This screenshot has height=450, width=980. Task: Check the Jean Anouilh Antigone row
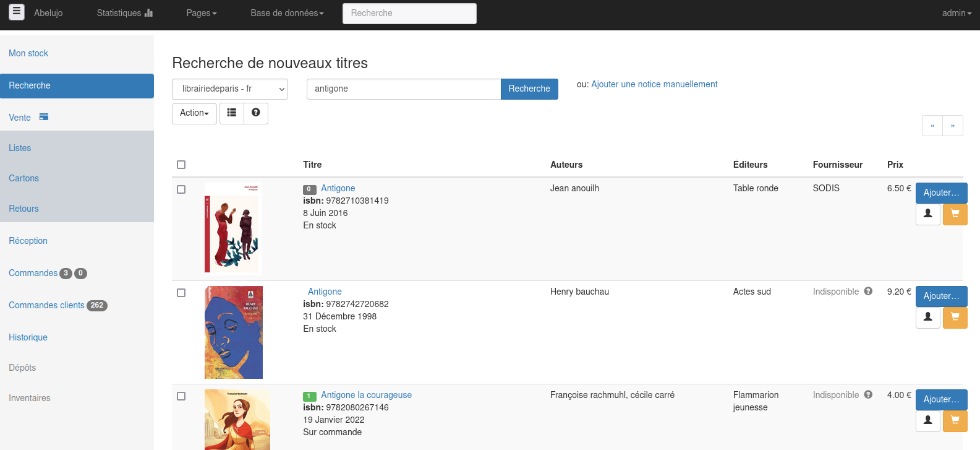pos(181,189)
